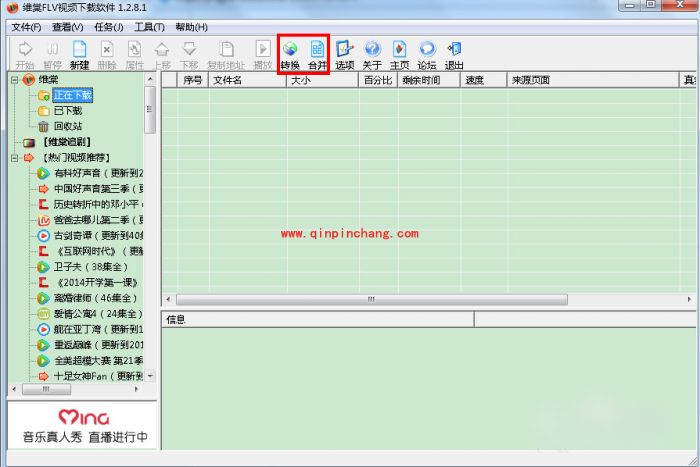Open the 文件(F) menu
This screenshot has height=467, width=700.
(26, 27)
